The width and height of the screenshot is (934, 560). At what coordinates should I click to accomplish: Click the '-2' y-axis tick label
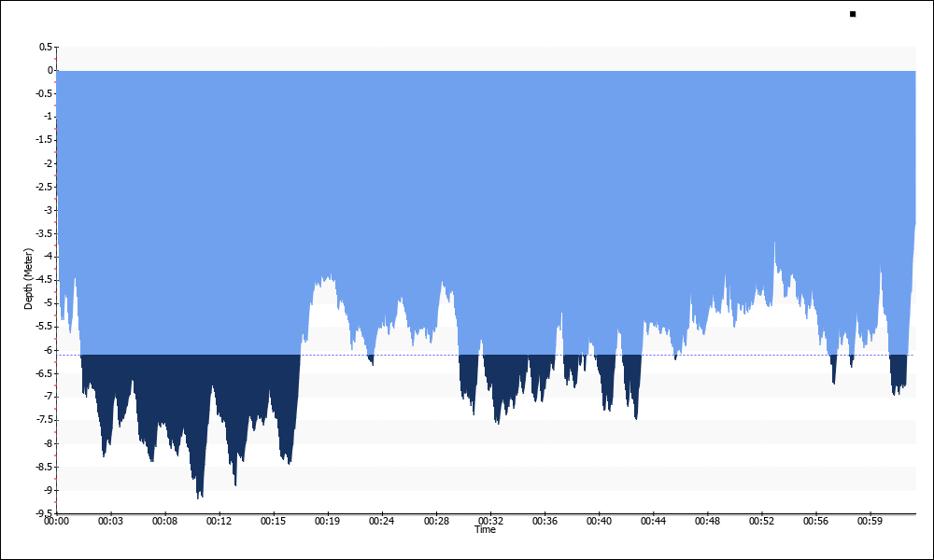coord(49,163)
